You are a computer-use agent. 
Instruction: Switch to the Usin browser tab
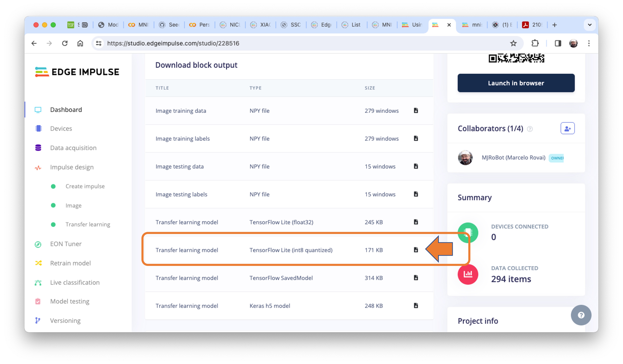point(412,25)
